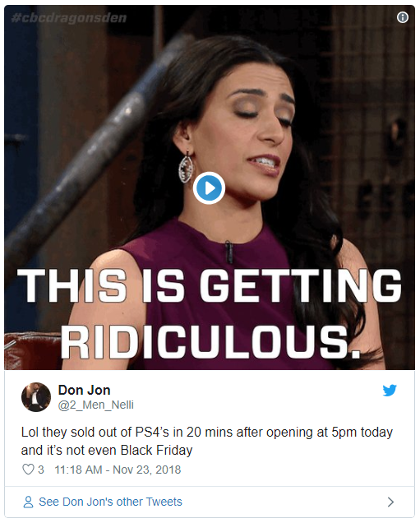The image size is (420, 523).
Task: Open the Don Jon display name
Action: (x=85, y=390)
